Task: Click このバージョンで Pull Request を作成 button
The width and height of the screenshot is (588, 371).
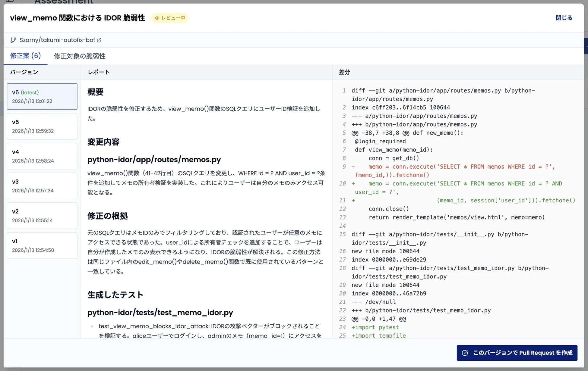Action: click(x=517, y=353)
